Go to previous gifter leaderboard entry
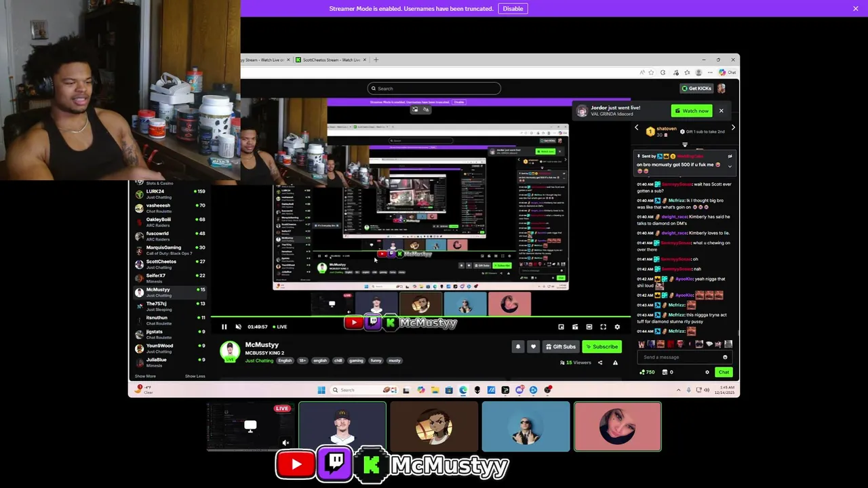 (636, 127)
